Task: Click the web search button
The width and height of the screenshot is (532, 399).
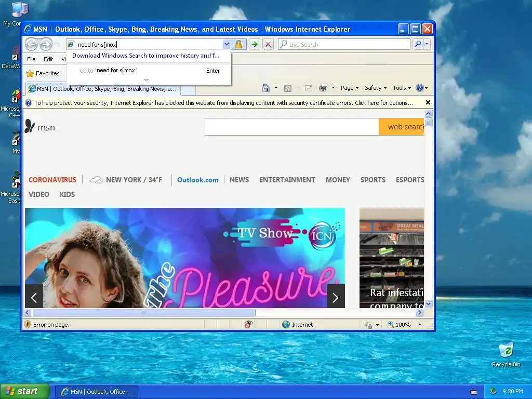Action: click(x=402, y=127)
